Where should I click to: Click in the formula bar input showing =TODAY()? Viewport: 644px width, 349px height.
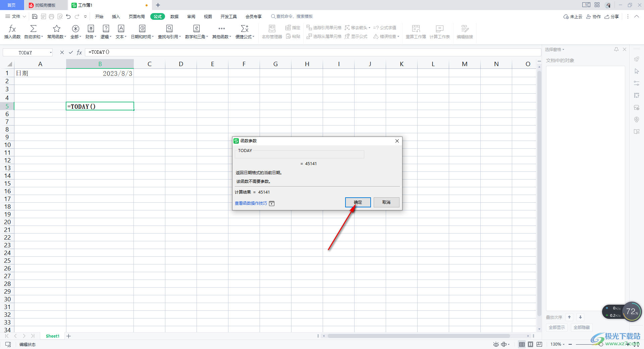tap(313, 52)
